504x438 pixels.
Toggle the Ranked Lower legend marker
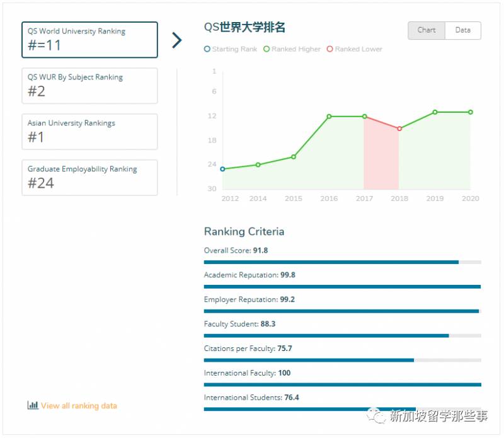click(329, 49)
